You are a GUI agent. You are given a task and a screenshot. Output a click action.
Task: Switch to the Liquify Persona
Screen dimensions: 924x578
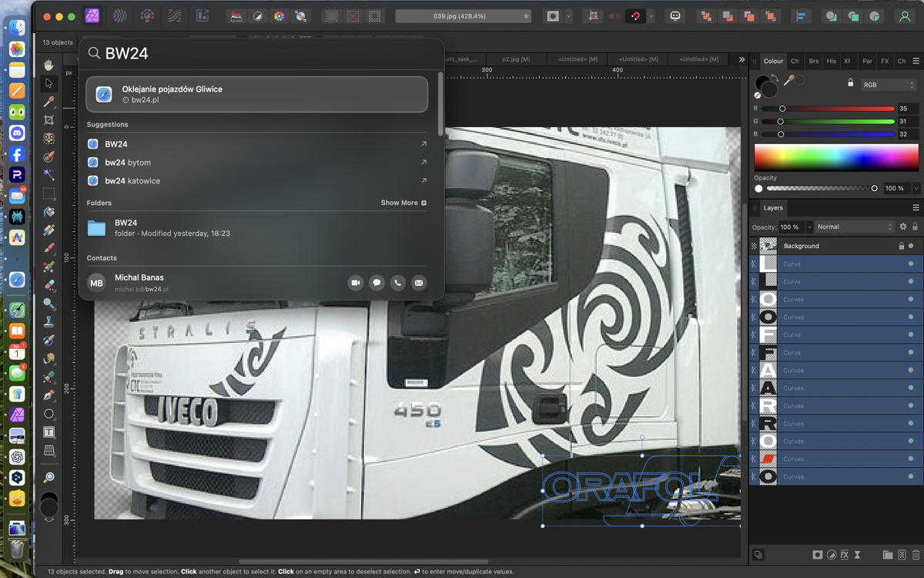[119, 15]
